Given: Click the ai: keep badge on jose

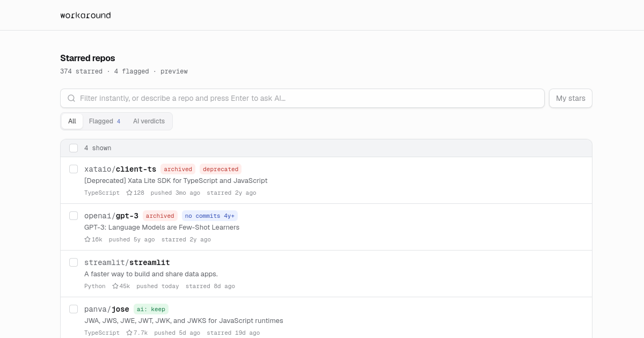Looking at the screenshot, I should point(151,309).
